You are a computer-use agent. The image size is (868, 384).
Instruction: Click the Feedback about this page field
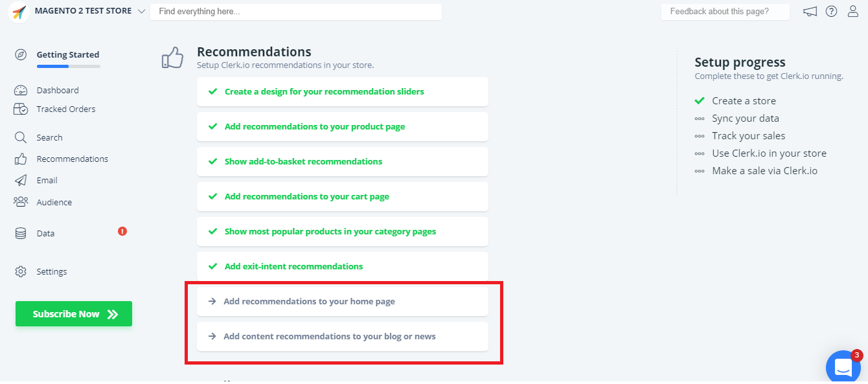tap(725, 12)
